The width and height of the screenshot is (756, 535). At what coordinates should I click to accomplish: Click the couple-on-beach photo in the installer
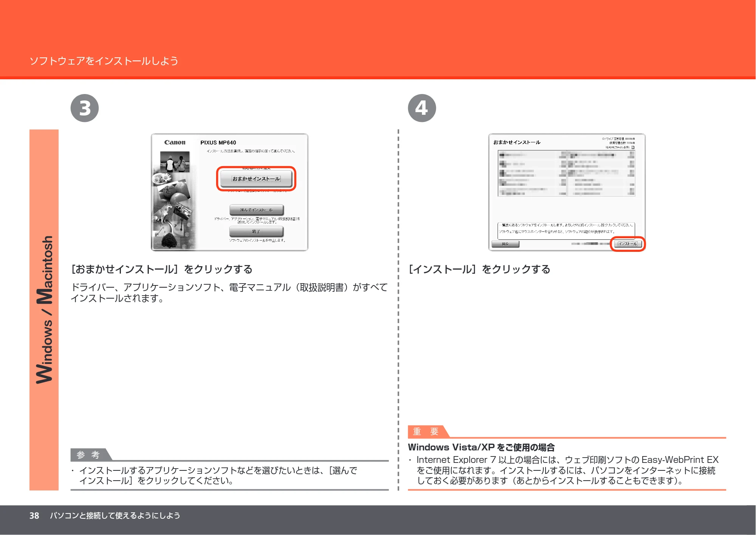pos(175,162)
